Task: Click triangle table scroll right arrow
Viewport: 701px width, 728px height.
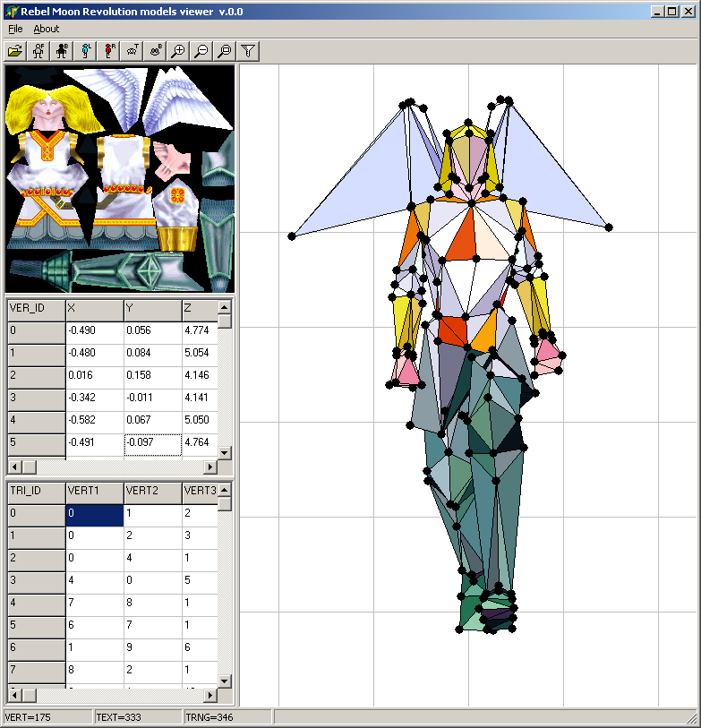Action: pos(210,695)
